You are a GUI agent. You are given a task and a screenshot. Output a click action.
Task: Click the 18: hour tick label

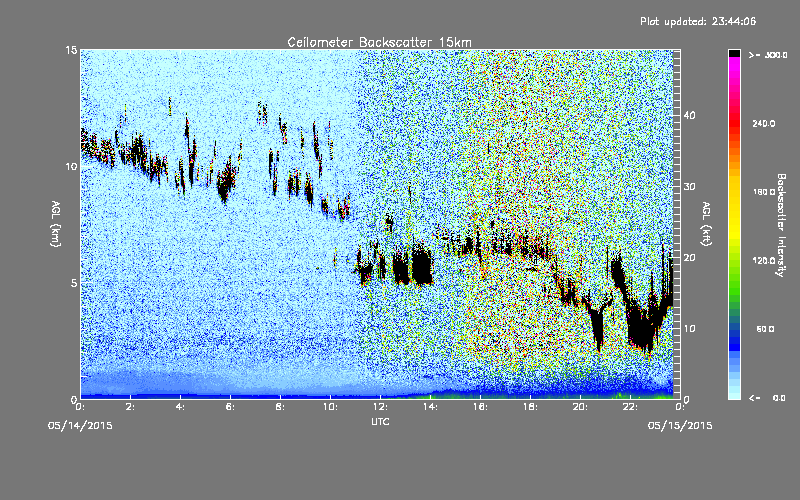coord(531,407)
